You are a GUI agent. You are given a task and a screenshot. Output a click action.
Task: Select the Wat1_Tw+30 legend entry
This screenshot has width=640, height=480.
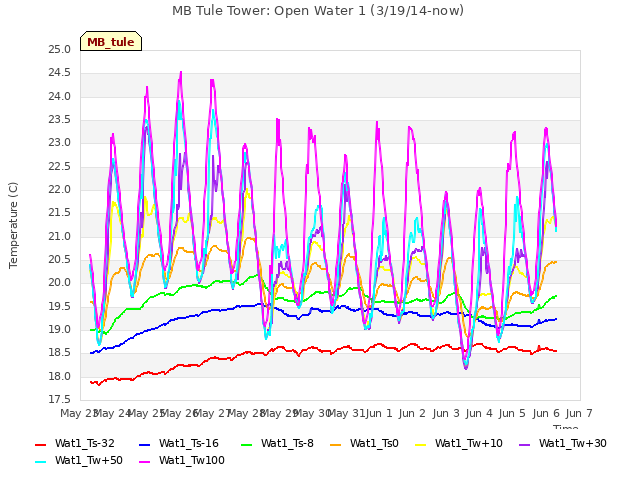coord(562,444)
